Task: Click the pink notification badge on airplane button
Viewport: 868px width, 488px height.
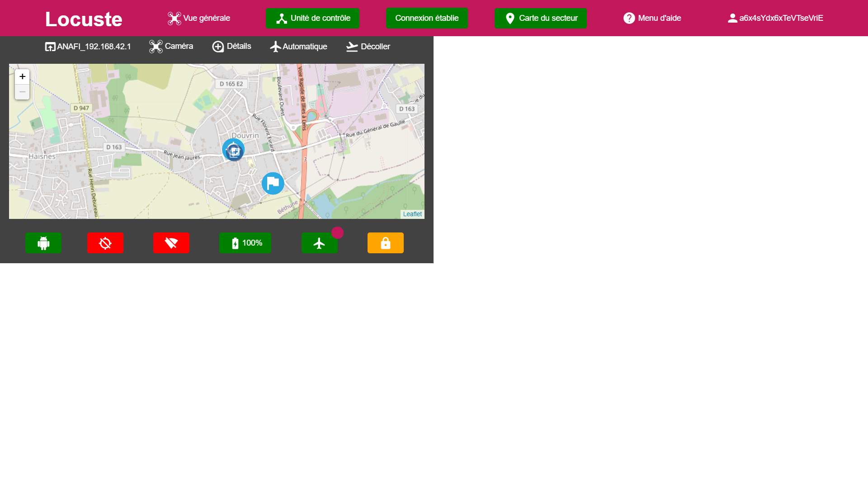Action: tap(337, 233)
